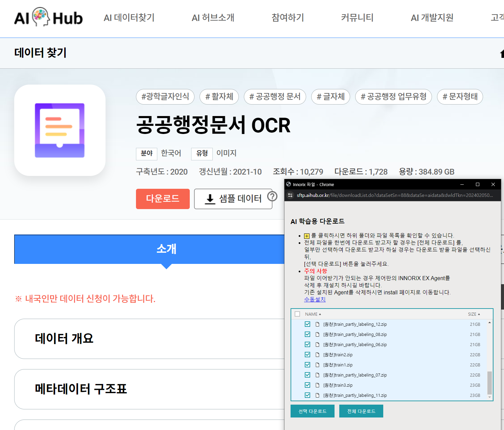Open the 참여하기 menu
Viewport: 504px width, 430px height.
point(288,18)
